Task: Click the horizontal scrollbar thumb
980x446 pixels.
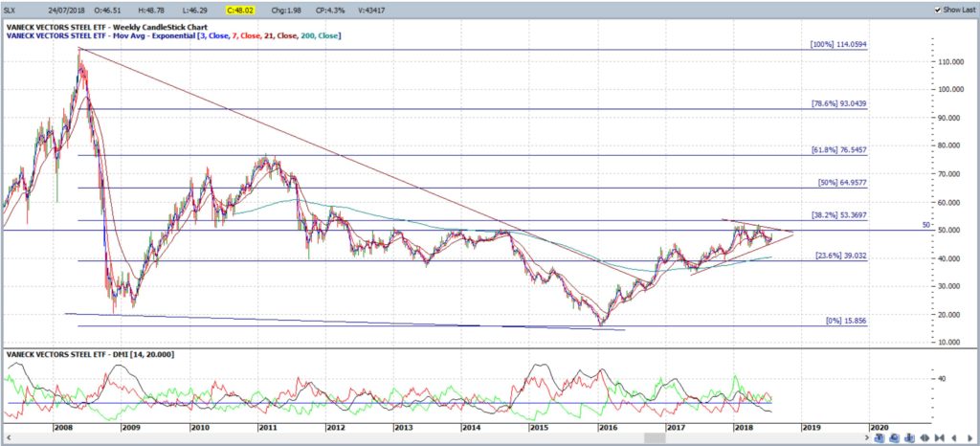Action: [654, 438]
